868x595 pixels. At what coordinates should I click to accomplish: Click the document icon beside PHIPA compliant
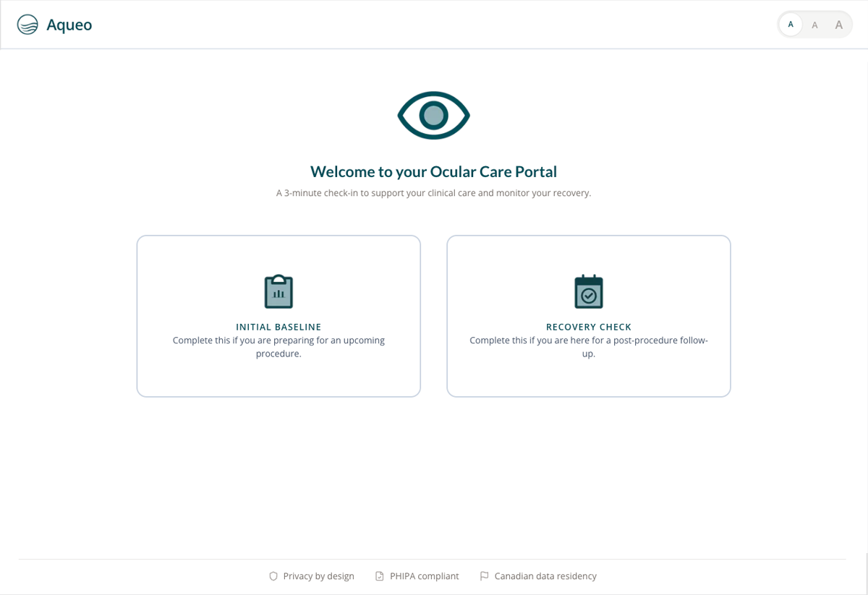[x=379, y=575]
